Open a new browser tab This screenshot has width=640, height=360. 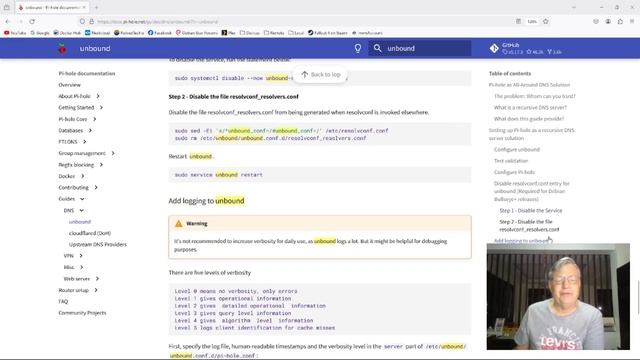pyautogui.click(x=96, y=7)
